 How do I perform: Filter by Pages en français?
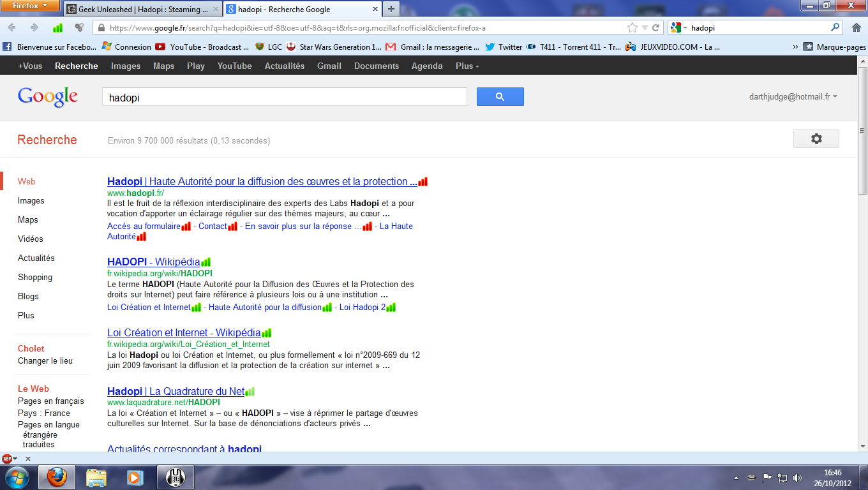51,401
